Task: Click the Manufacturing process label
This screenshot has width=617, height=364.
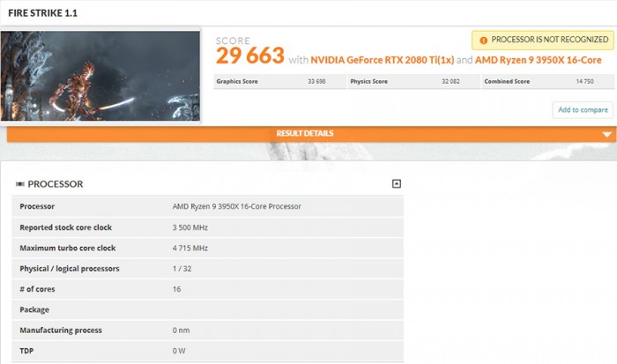Action: pyautogui.click(x=61, y=331)
